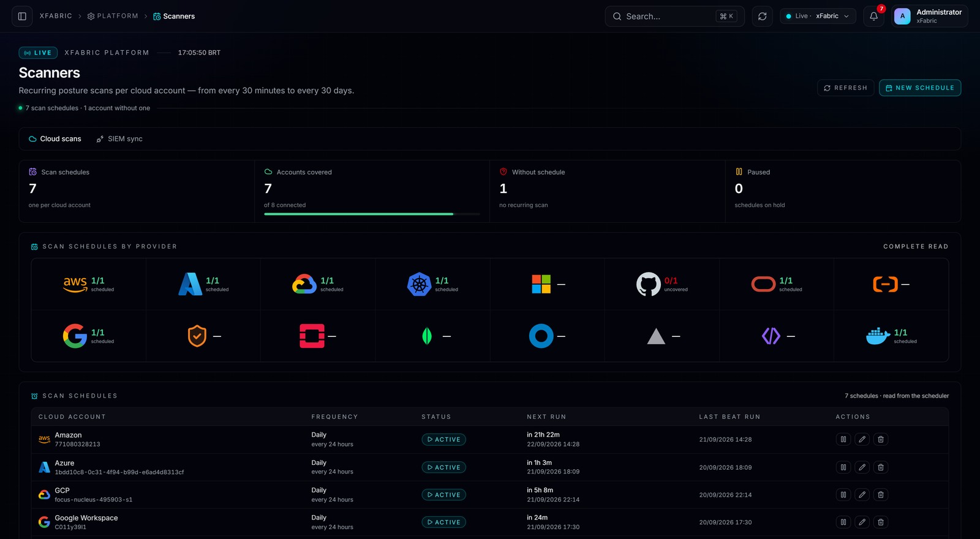
Task: Open the Administrator profile menu
Action: (x=929, y=17)
